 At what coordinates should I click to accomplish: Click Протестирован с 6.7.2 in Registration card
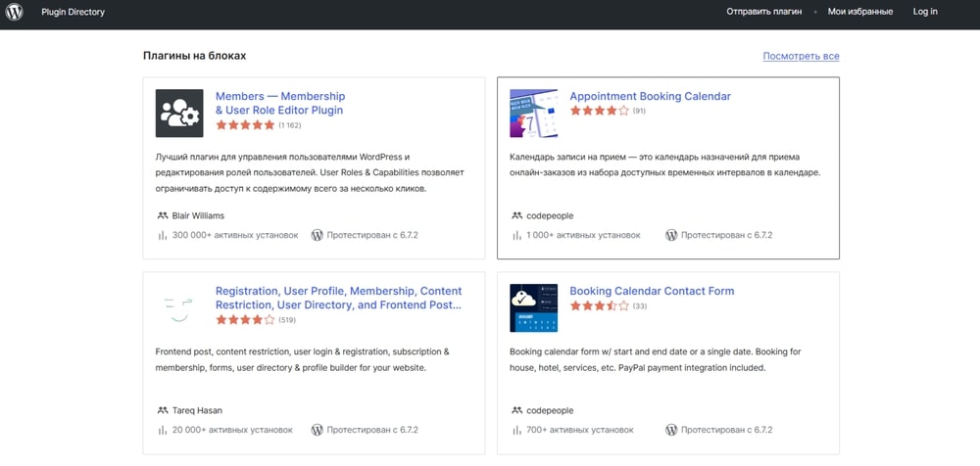point(372,430)
